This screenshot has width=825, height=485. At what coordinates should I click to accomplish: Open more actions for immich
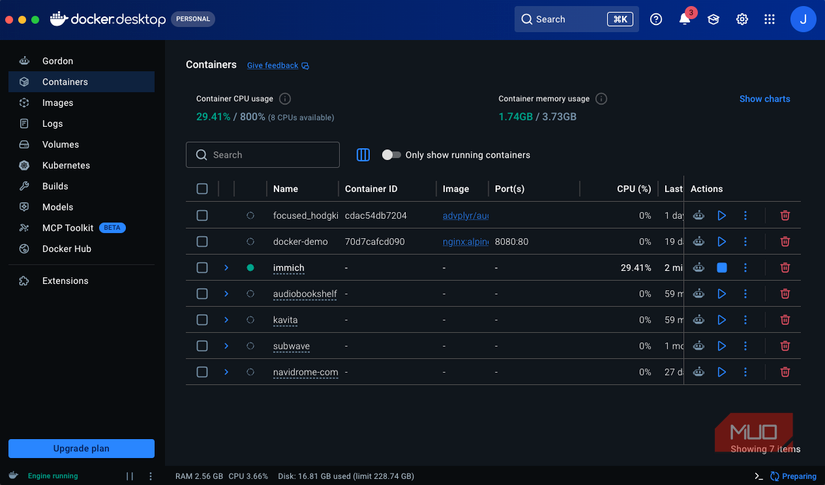(x=745, y=268)
